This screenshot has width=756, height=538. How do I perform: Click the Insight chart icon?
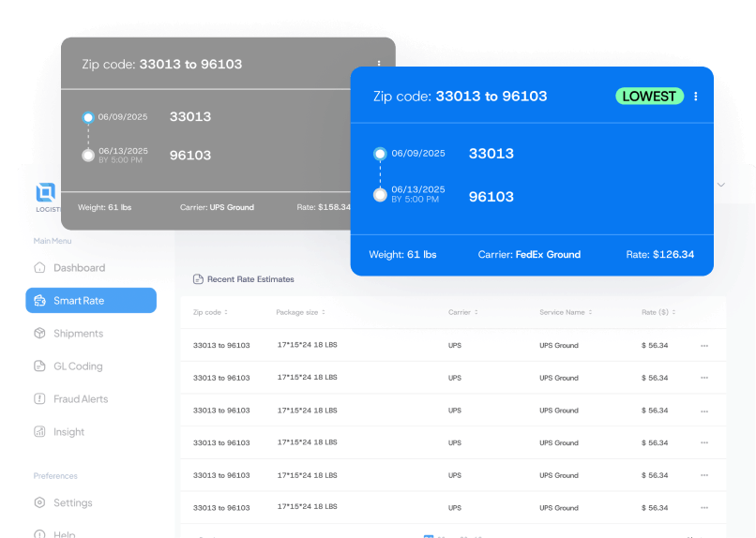pos(39,431)
